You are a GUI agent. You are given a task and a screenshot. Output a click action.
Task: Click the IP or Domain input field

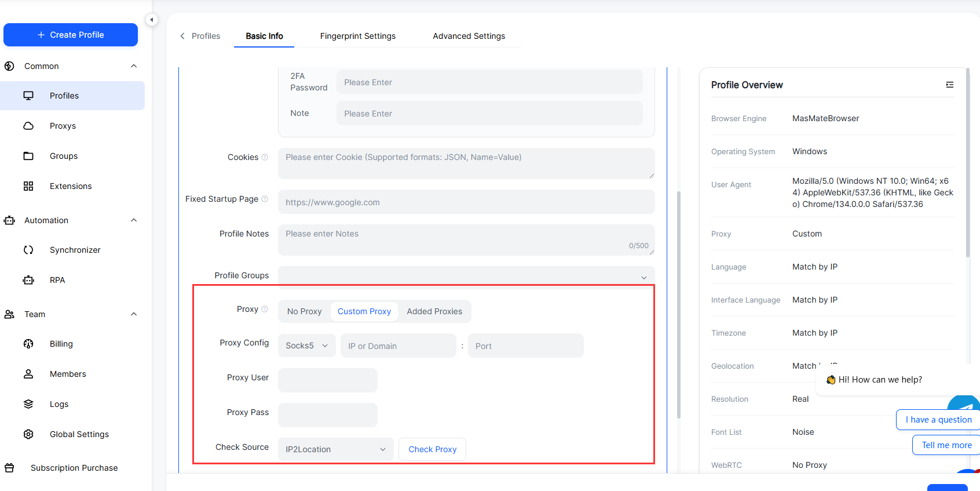(x=398, y=346)
